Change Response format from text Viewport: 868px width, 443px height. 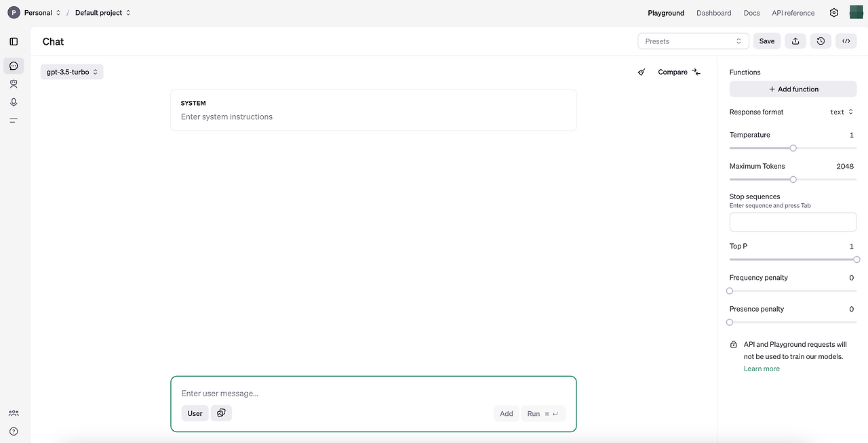(x=841, y=112)
